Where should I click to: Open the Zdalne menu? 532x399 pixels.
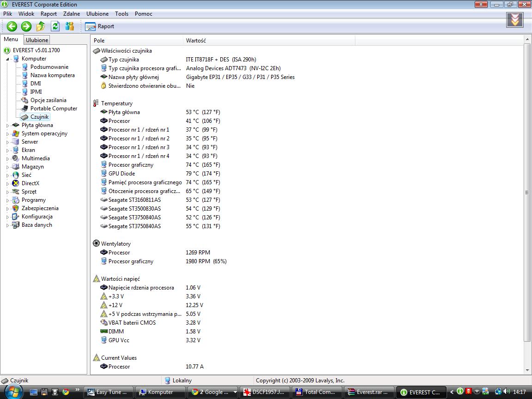point(72,14)
